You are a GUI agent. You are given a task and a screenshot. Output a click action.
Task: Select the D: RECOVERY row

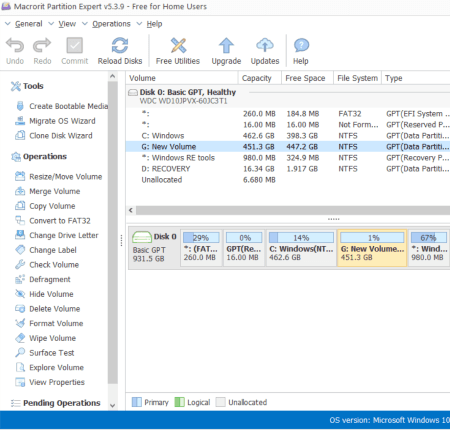tap(288, 169)
